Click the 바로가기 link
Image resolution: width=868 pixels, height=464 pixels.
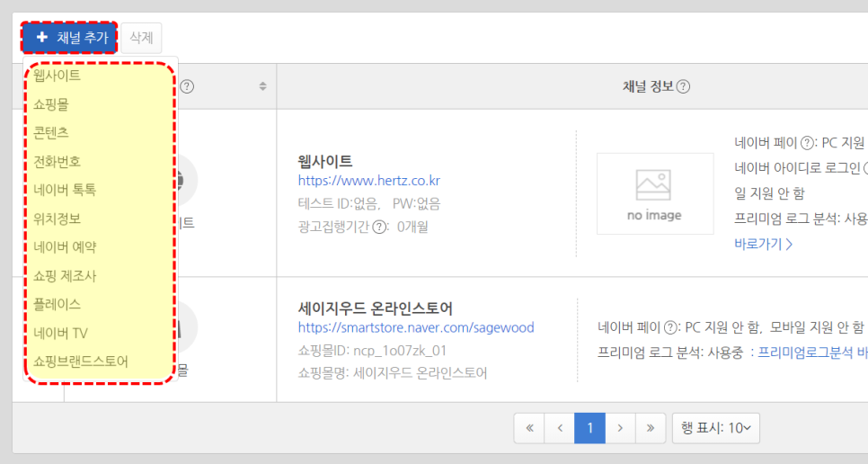tap(764, 244)
